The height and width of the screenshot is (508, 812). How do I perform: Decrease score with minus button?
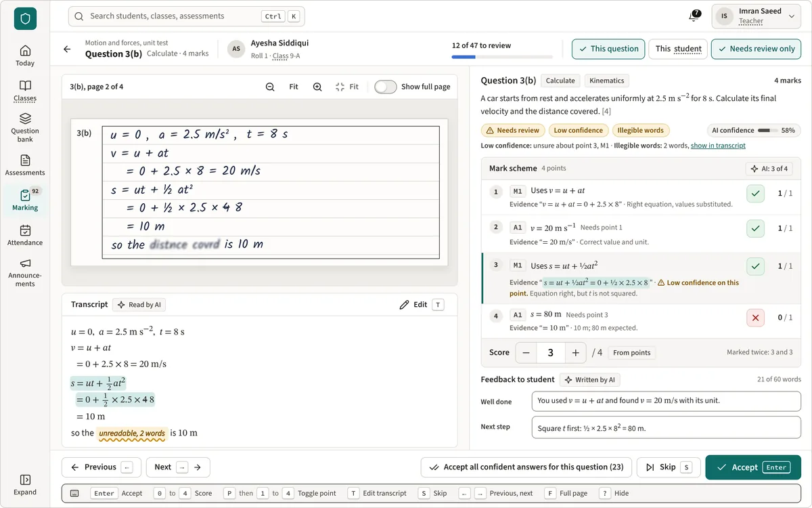[526, 352]
